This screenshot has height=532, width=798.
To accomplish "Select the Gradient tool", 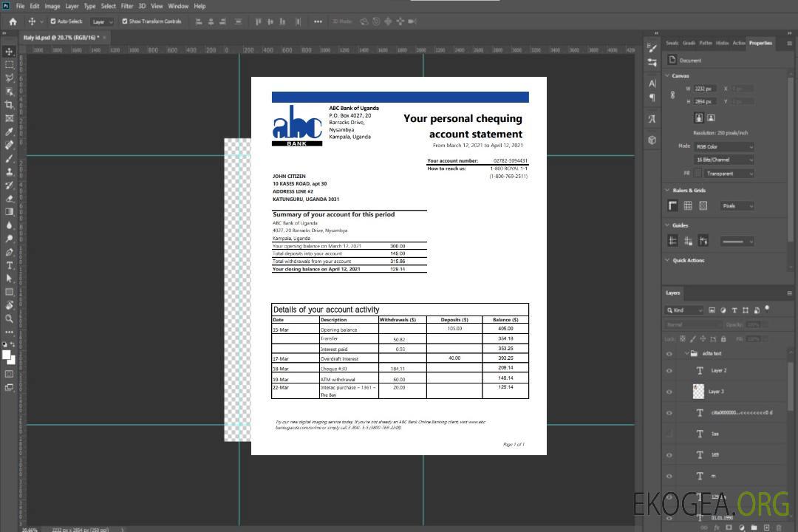I will point(9,212).
